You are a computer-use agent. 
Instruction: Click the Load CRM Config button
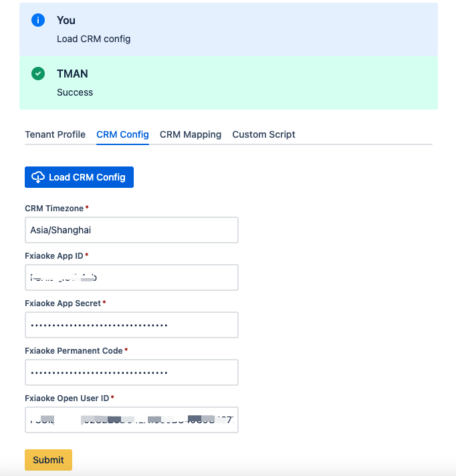80,177
